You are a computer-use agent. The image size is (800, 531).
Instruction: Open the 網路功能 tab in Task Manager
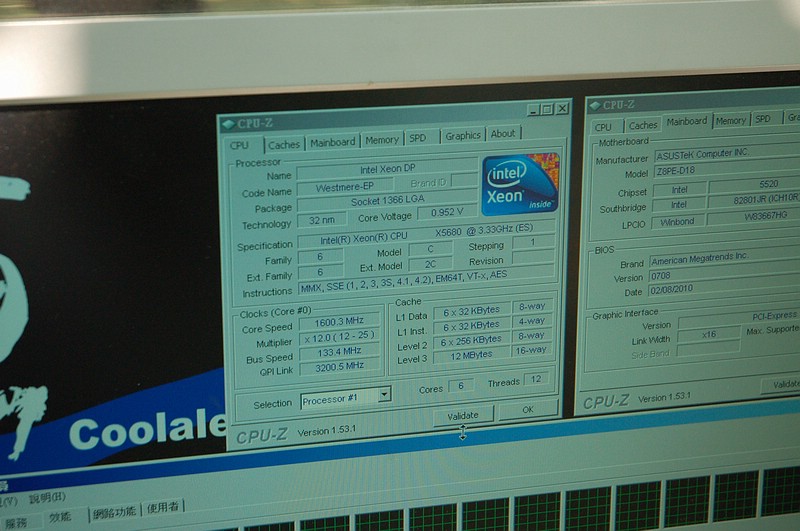click(x=114, y=512)
